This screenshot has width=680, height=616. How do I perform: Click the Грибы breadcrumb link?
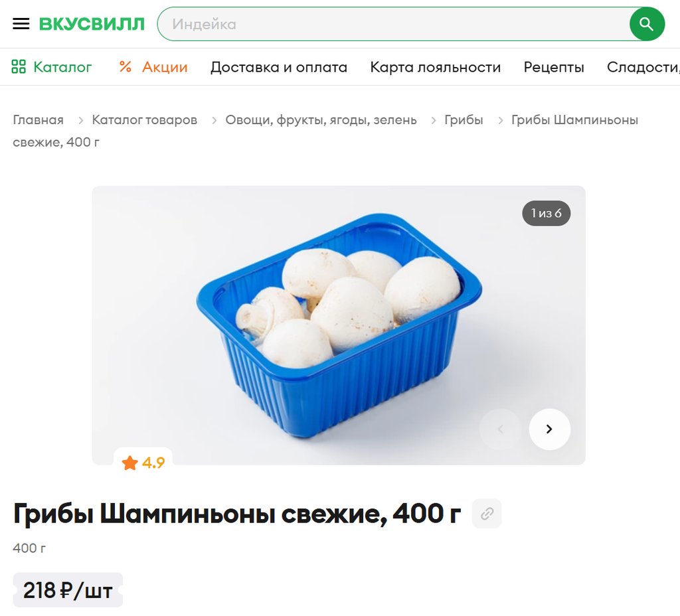pyautogui.click(x=464, y=119)
